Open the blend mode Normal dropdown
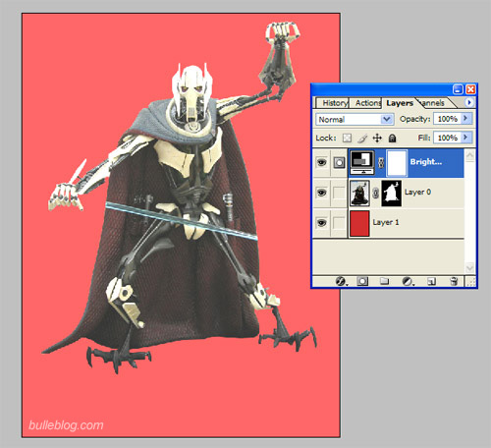Viewport: 491px width, 448px height. coord(355,119)
